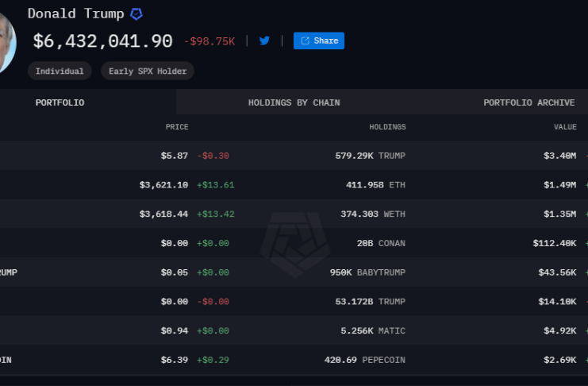Sort by the Holdings column header
The height and width of the screenshot is (386, 588).
pyautogui.click(x=387, y=127)
